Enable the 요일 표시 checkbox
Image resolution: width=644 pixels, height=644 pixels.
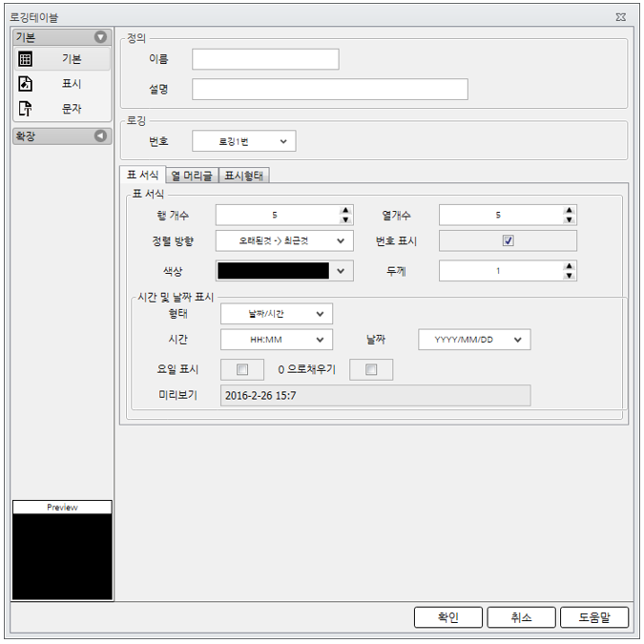(242, 369)
